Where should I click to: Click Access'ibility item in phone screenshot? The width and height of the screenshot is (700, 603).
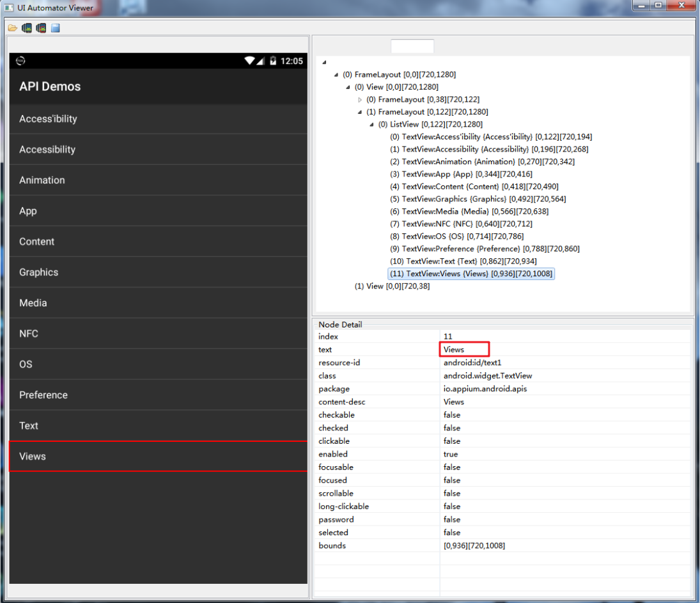[x=158, y=119]
